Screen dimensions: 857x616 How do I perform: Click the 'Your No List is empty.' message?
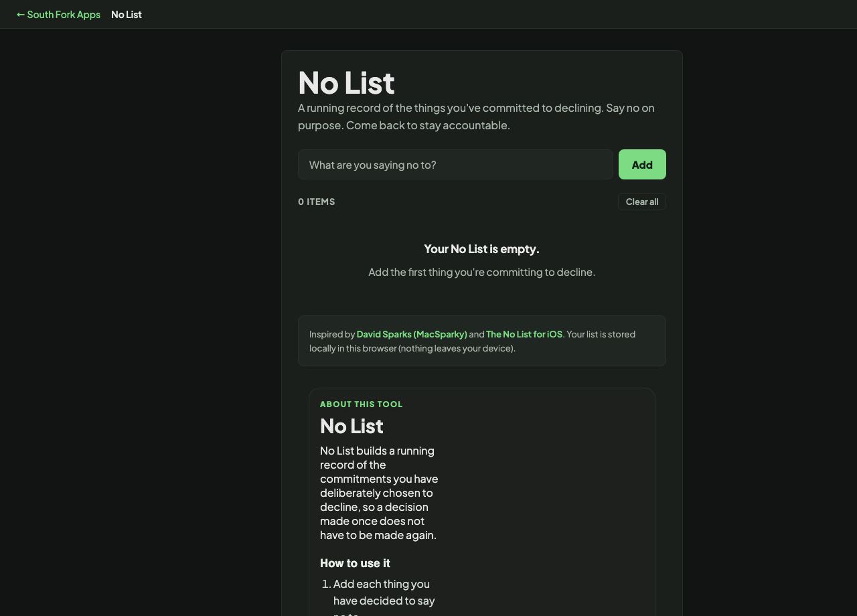click(482, 249)
